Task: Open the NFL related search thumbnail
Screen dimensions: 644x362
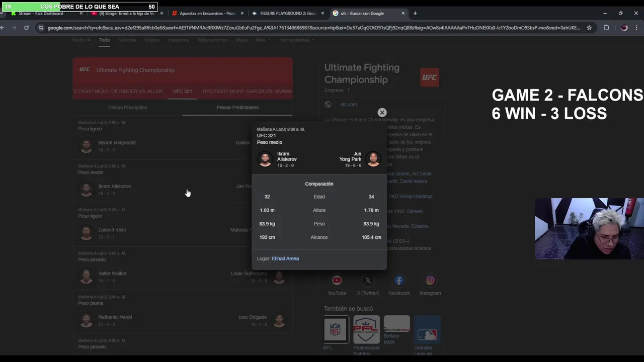Action: 335,329
